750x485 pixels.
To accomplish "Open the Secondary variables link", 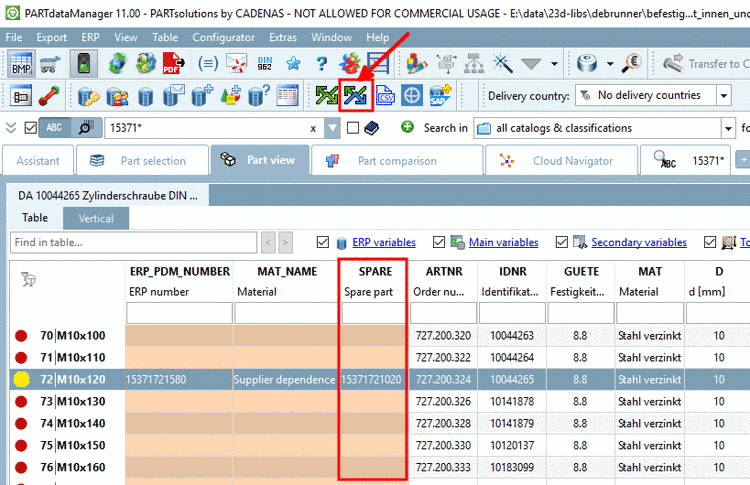I will pos(639,242).
